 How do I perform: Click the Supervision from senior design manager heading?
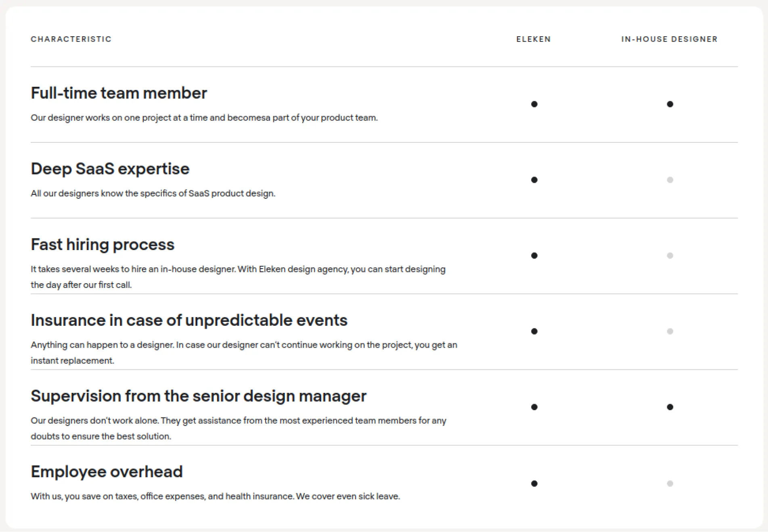point(199,396)
